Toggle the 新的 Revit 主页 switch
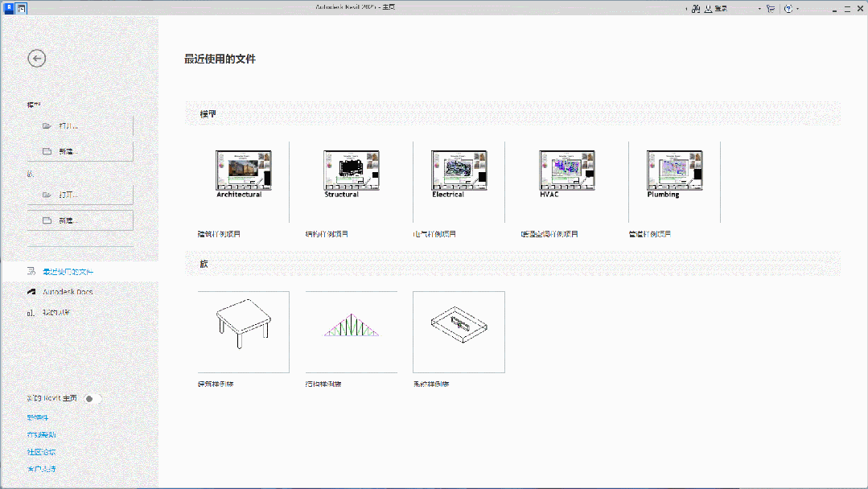The image size is (868, 489). coord(92,399)
